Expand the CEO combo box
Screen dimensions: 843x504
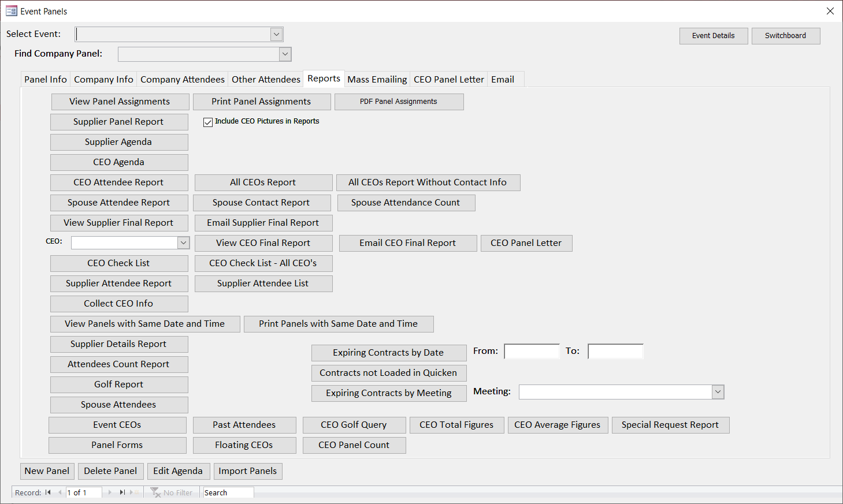tap(183, 243)
